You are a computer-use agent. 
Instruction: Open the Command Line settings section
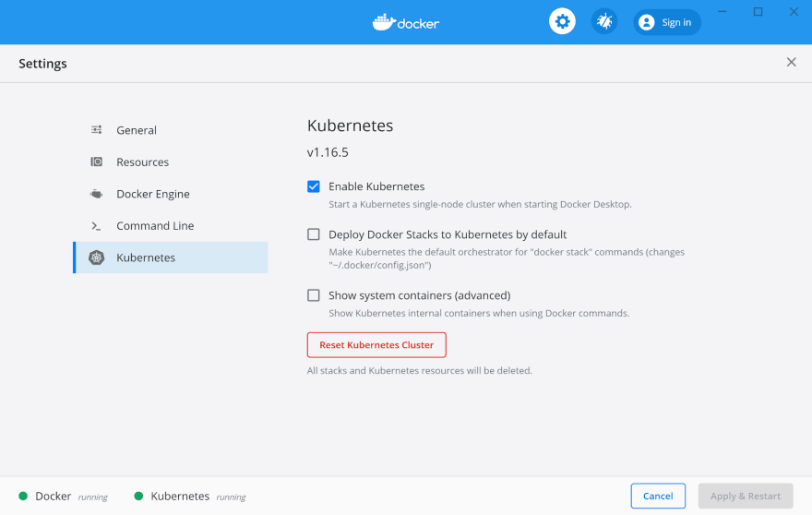[x=171, y=226]
